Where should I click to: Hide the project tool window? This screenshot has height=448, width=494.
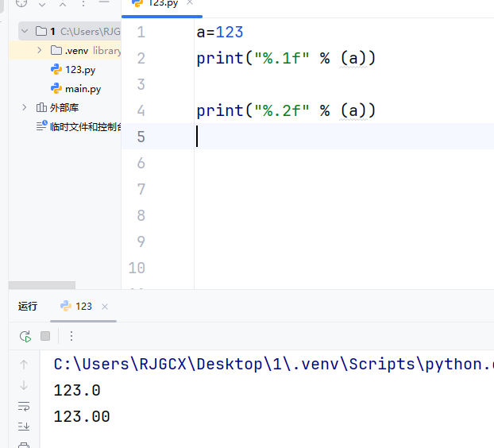(104, 2)
